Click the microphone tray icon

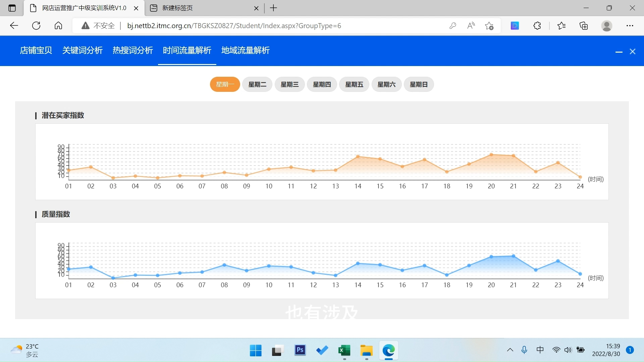524,350
